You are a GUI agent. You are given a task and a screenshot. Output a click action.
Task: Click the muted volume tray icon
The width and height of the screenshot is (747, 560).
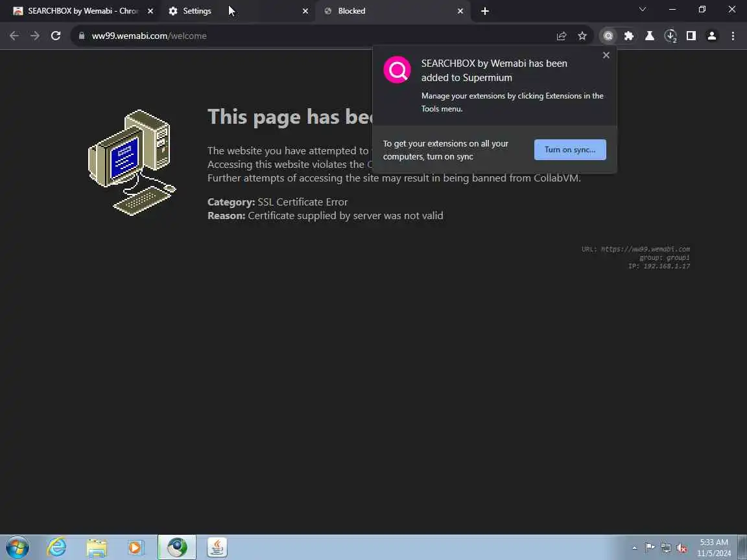682,548
